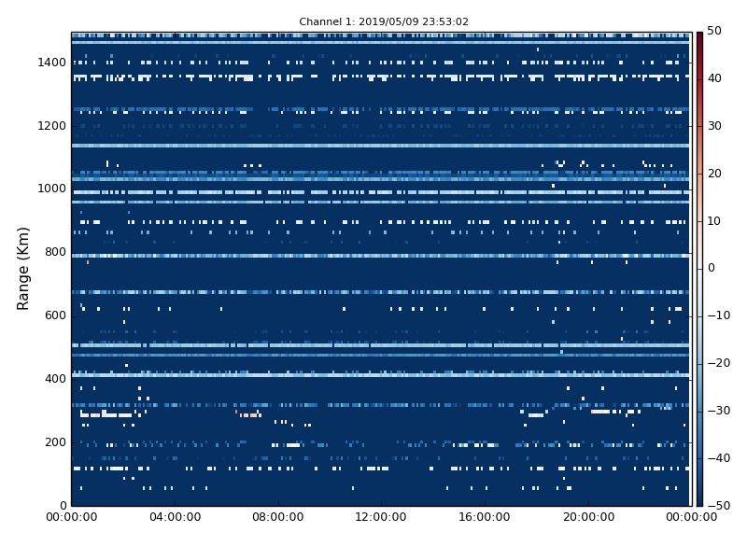
Task: Click colorbar value −50 label
Action: (x=719, y=506)
